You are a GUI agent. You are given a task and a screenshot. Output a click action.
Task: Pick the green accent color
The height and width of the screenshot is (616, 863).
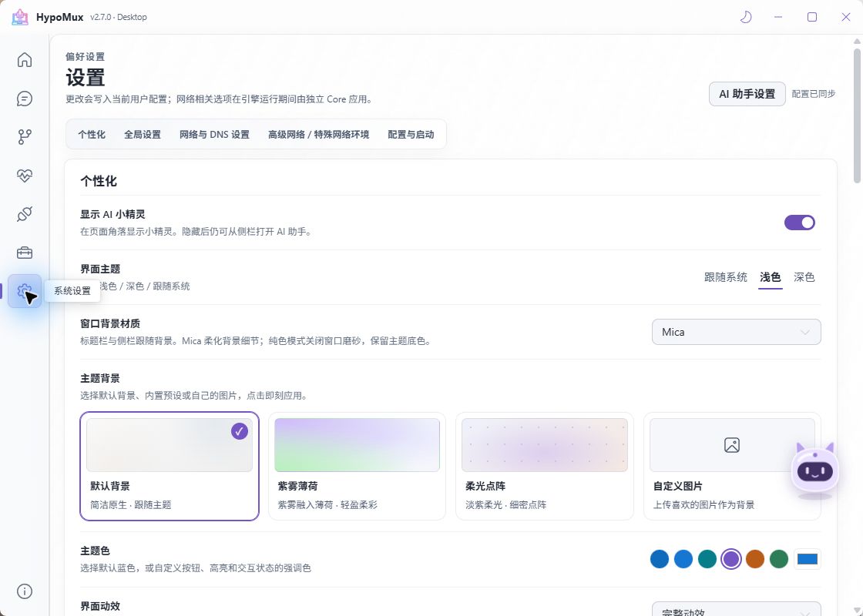click(x=779, y=559)
